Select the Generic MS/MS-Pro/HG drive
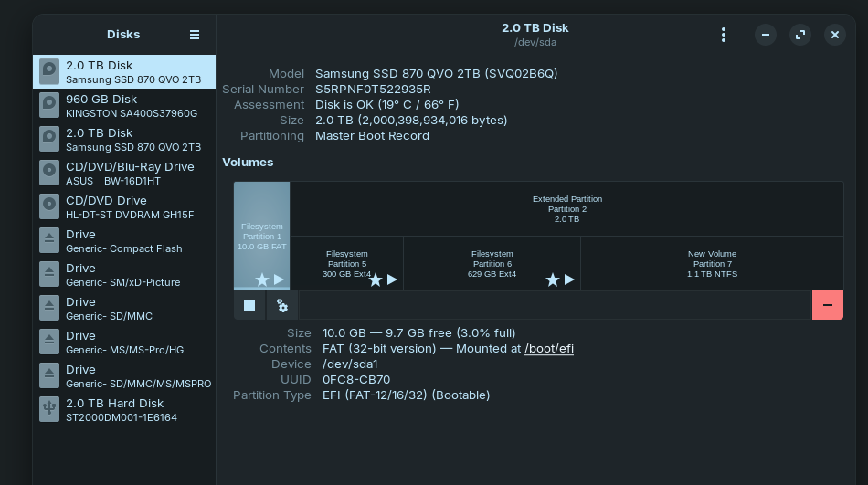This screenshot has width=868, height=485. 124,343
